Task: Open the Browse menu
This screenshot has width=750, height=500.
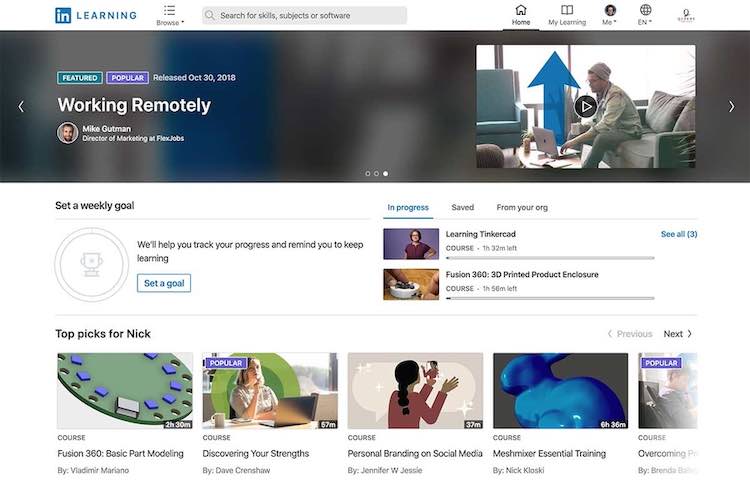Action: (170, 15)
